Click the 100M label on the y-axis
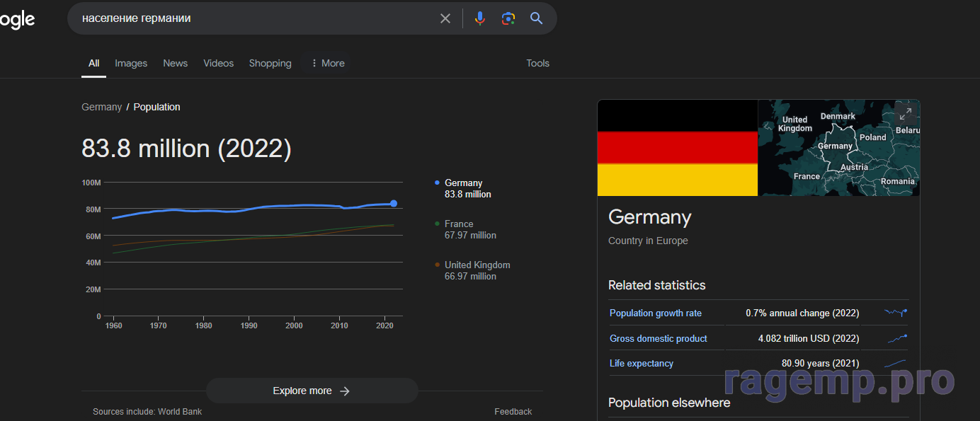The width and height of the screenshot is (980, 421). point(91,183)
